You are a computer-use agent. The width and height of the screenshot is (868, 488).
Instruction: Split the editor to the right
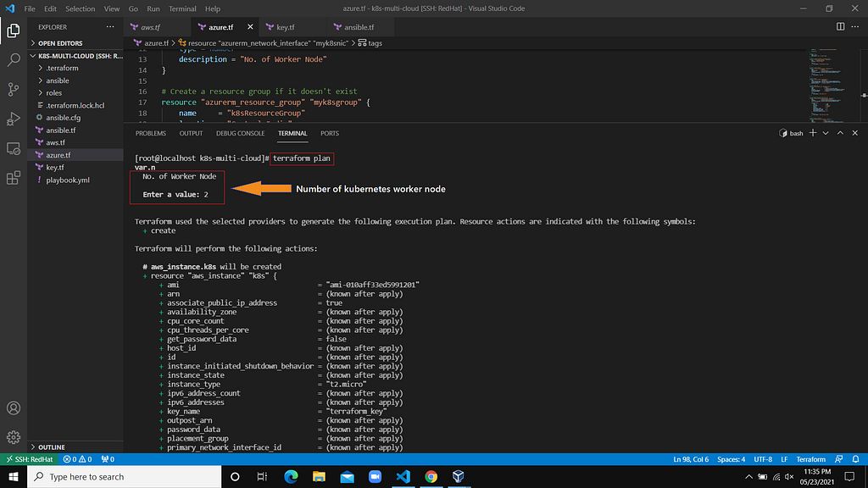point(840,26)
